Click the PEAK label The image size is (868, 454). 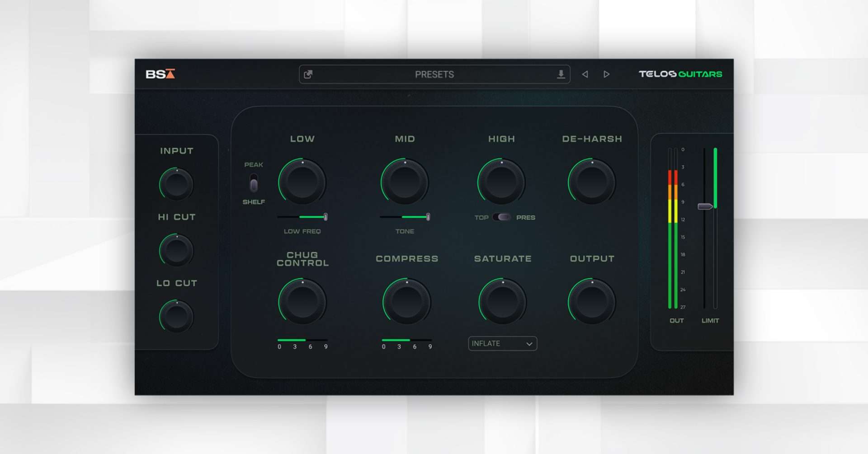254,165
